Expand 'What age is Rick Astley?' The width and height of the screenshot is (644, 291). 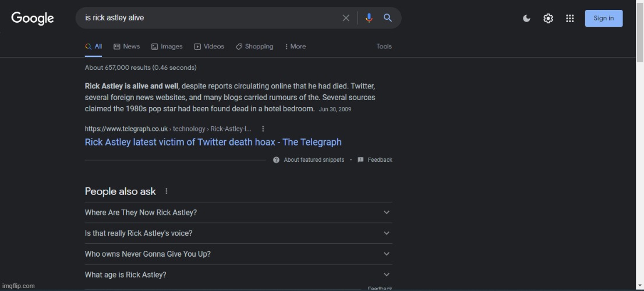coord(239,275)
